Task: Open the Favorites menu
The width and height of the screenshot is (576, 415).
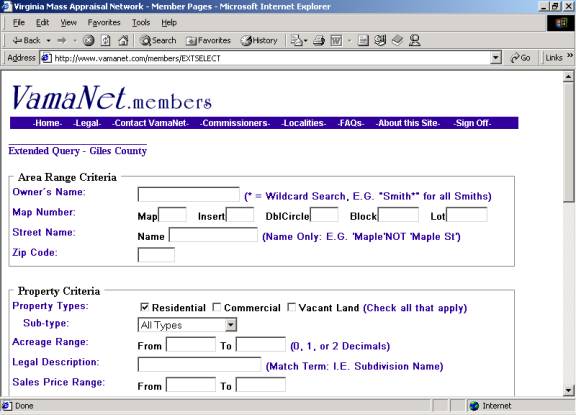Action: [x=104, y=22]
